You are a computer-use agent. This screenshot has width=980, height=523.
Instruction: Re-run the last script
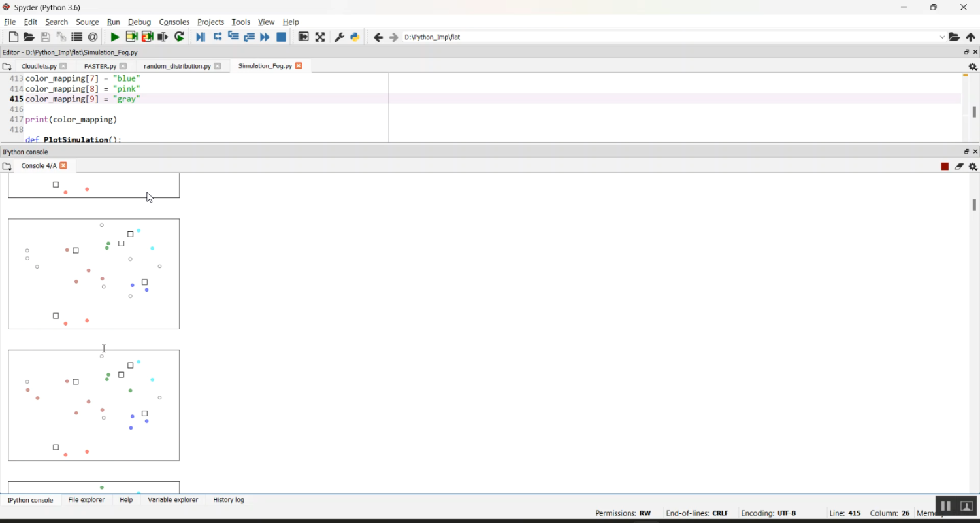[x=179, y=37]
